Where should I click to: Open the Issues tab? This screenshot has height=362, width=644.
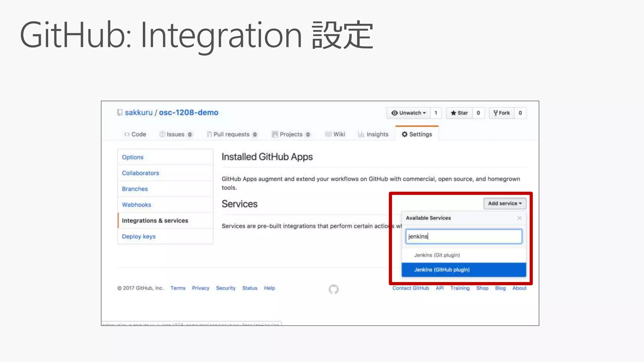(176, 134)
